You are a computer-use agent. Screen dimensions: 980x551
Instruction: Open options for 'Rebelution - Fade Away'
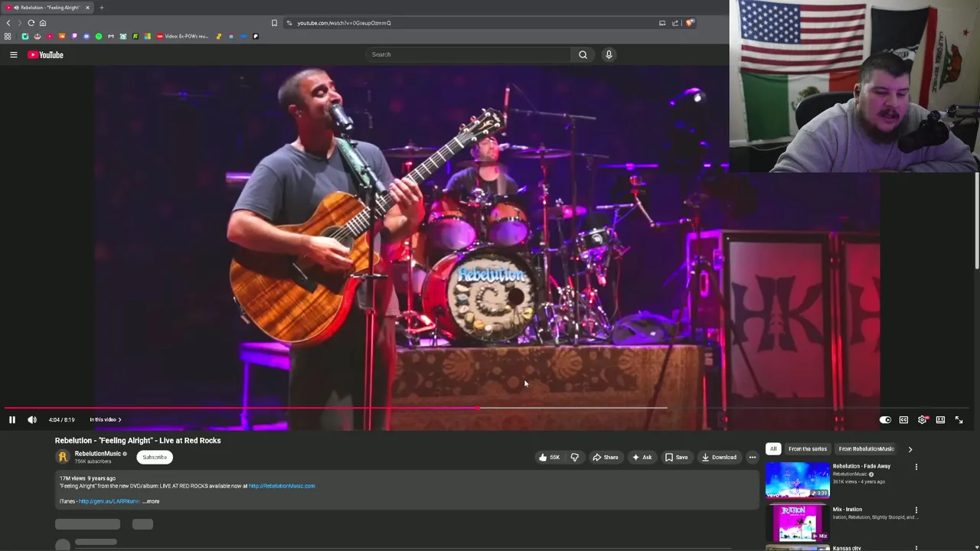pyautogui.click(x=916, y=467)
